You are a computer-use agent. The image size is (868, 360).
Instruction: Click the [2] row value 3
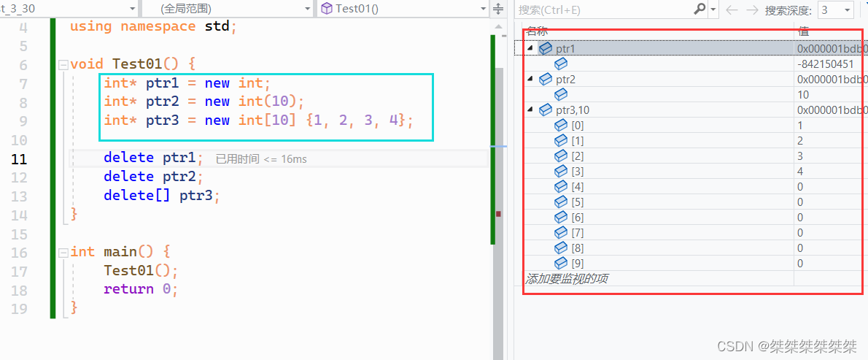(800, 156)
